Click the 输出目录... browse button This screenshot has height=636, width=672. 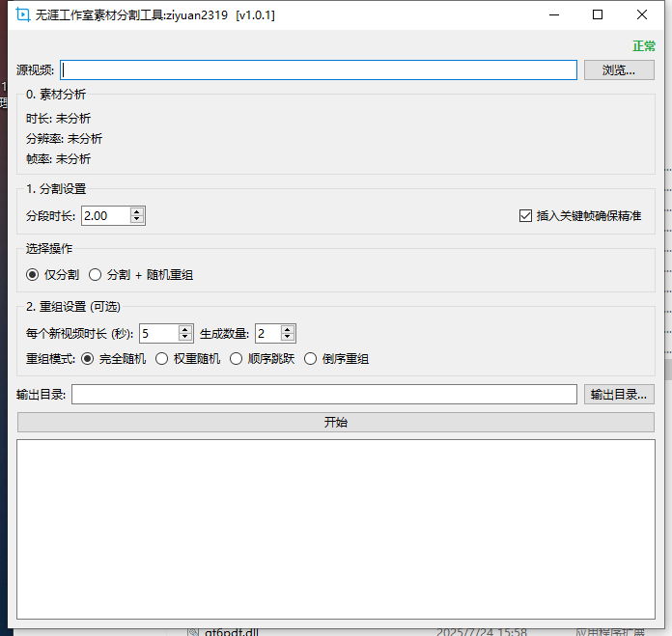point(619,395)
